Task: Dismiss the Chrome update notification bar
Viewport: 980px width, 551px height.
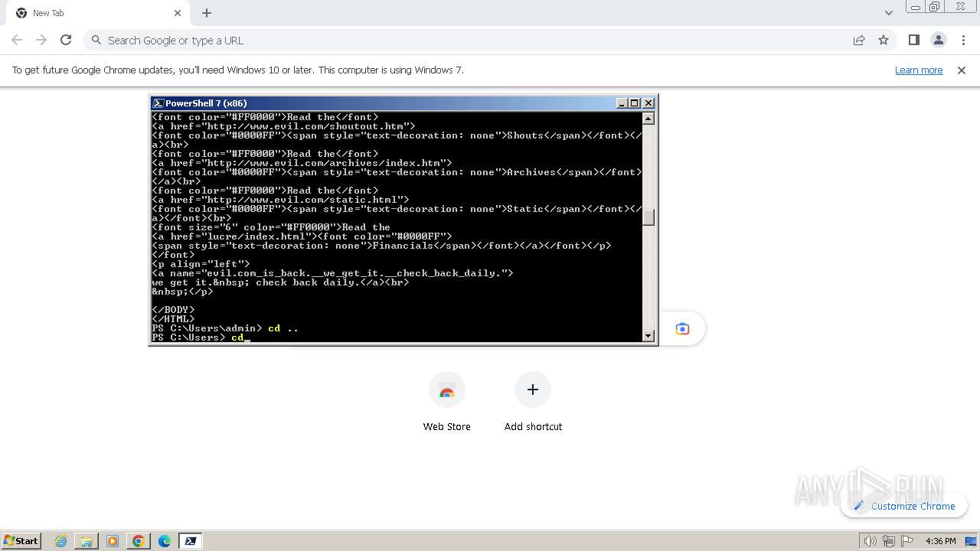Action: point(962,70)
